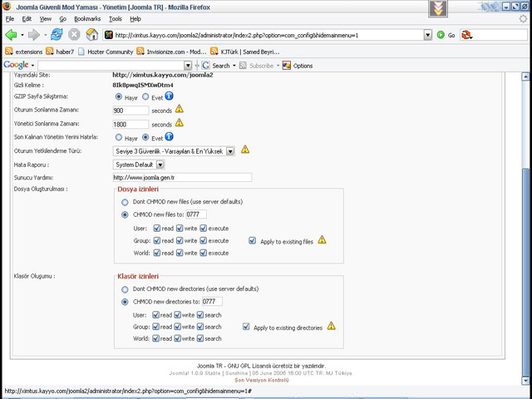Expand the Google toolbar search box dropdown
The width and height of the screenshot is (532, 399).
tap(188, 66)
